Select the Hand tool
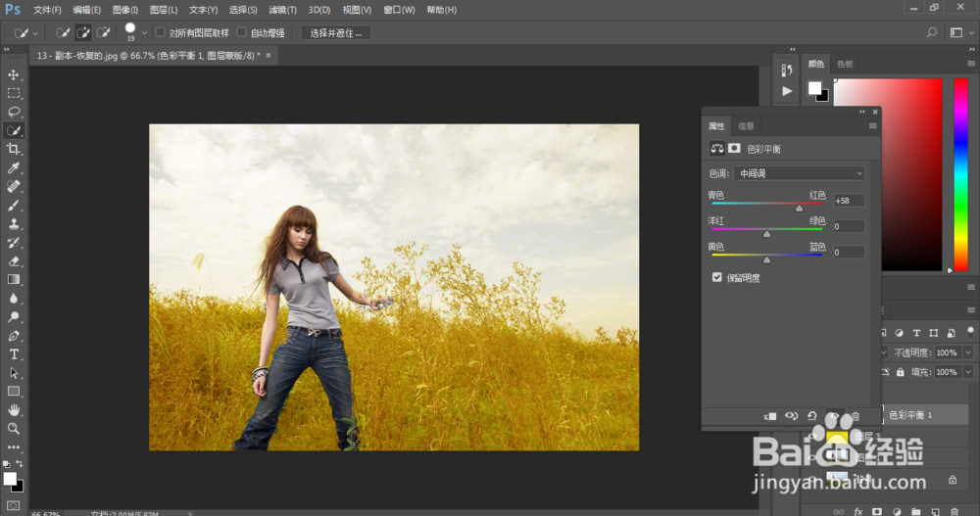 (x=13, y=410)
